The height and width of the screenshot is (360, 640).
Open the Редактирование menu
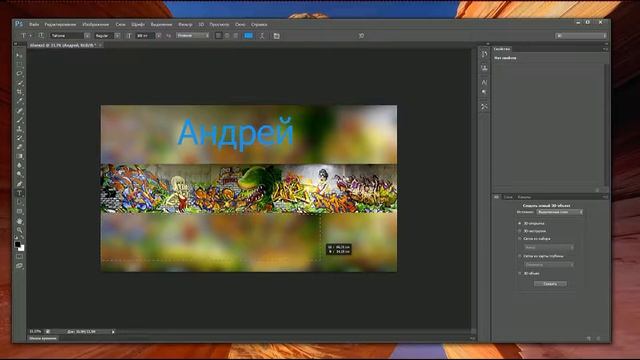click(x=60, y=24)
